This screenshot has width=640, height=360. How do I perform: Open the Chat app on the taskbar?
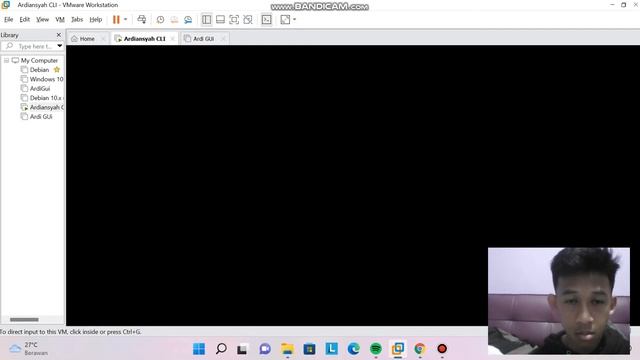coord(265,349)
